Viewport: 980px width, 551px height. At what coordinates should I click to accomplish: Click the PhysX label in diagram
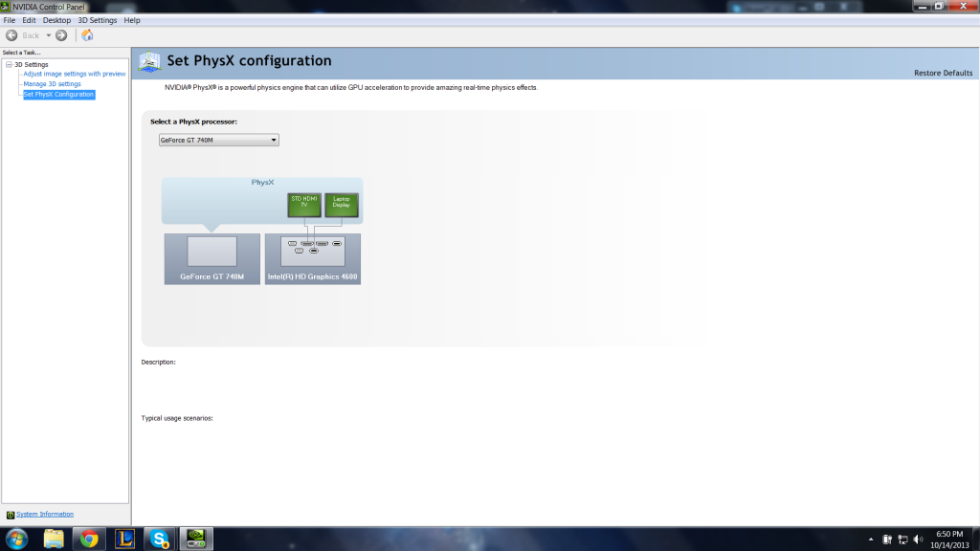[262, 183]
